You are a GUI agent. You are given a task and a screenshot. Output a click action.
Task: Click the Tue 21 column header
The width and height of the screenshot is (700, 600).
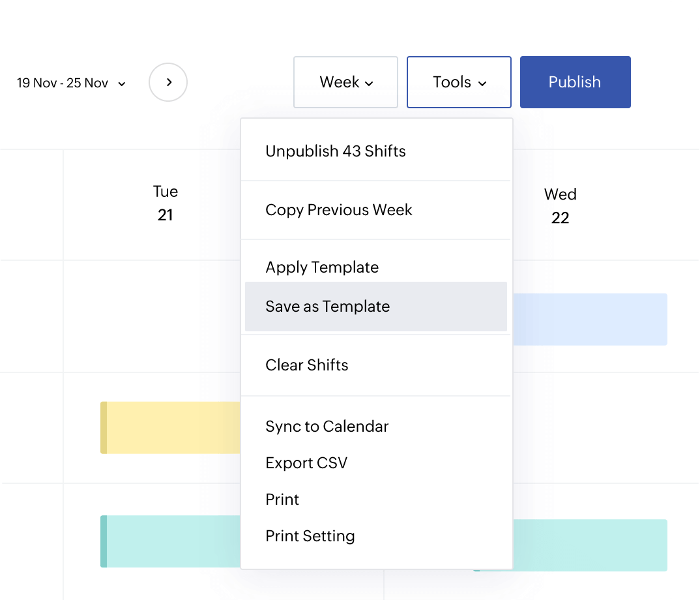point(166,203)
